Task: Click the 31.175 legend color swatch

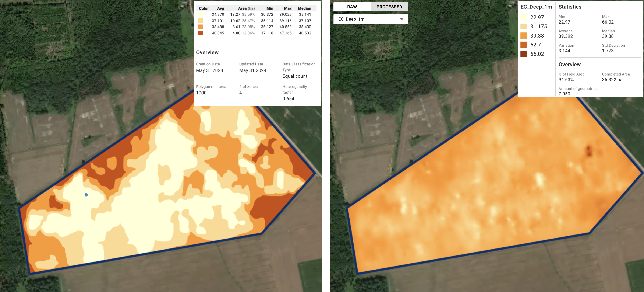Action: [523, 27]
